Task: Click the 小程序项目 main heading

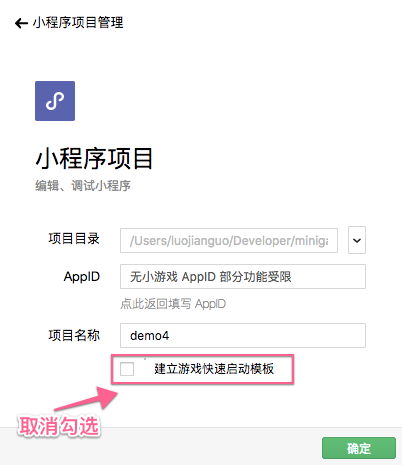Action: coord(94,159)
